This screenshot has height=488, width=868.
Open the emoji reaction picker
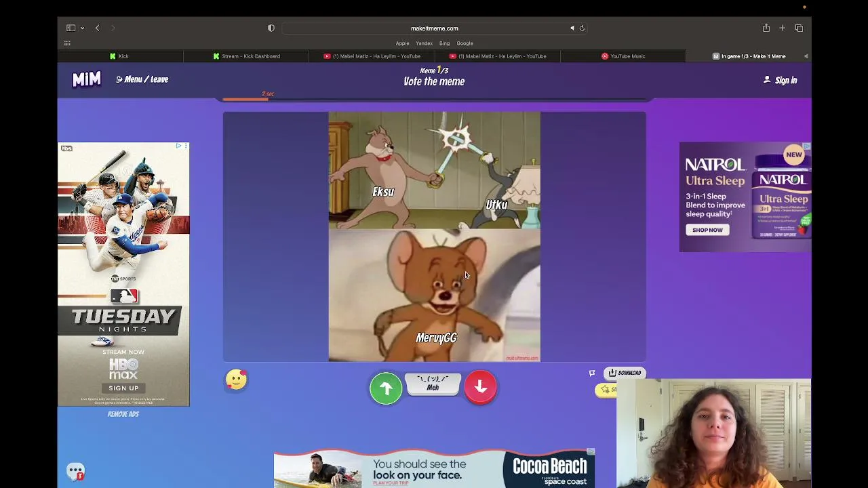point(236,380)
